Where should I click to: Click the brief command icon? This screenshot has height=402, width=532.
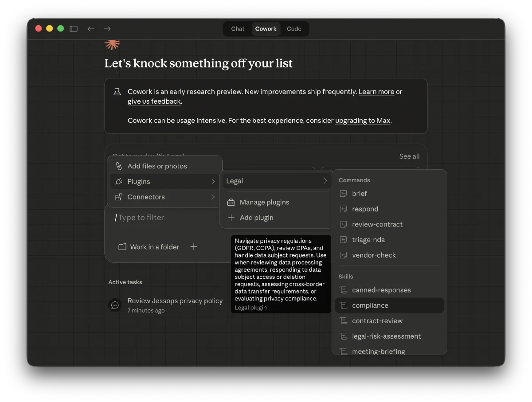343,194
